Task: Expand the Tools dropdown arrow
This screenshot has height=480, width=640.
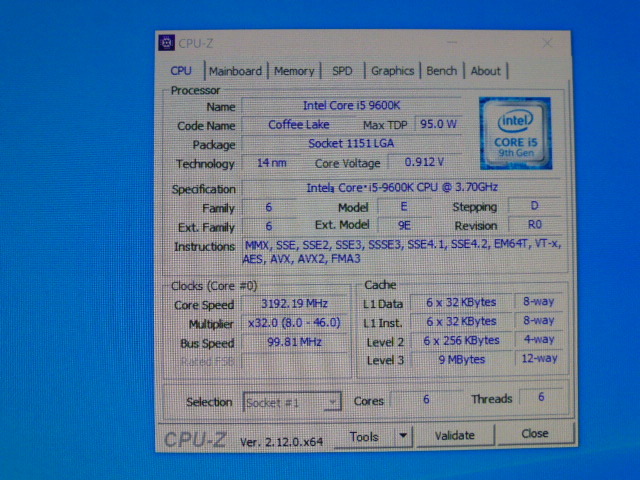Action: coord(403,436)
